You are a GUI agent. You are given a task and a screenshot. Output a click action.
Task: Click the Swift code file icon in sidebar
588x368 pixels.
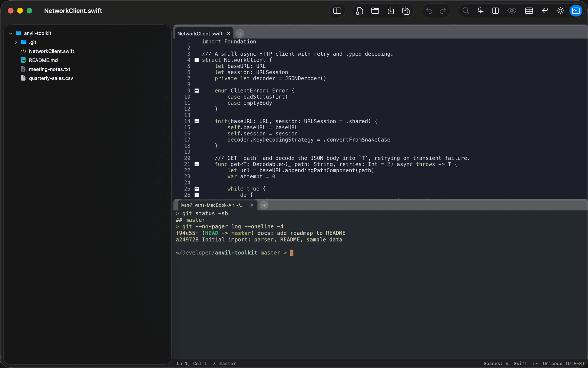pos(23,51)
